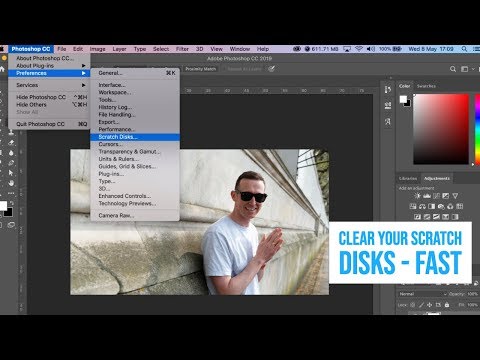Open the Filter menu
The image size is (480, 360).
tap(182, 49)
